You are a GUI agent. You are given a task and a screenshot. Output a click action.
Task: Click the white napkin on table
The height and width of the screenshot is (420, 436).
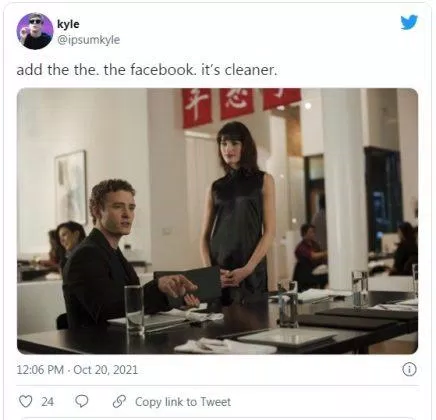pos(225,346)
